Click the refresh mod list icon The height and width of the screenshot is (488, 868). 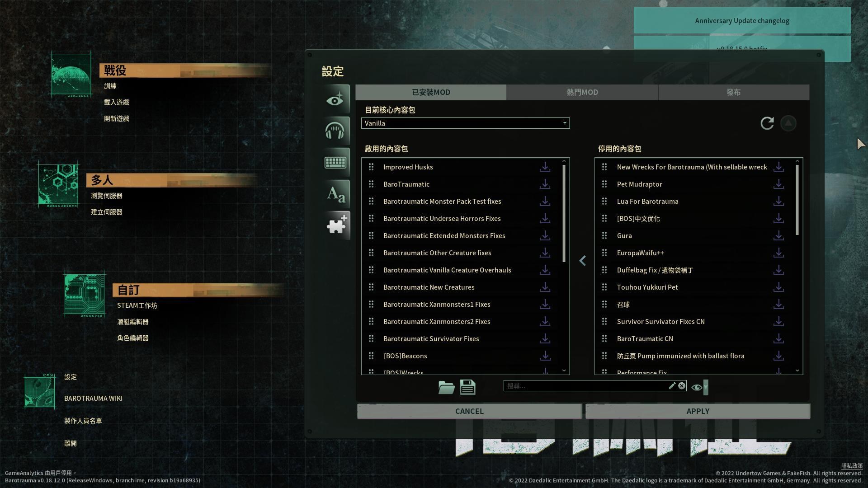(767, 123)
